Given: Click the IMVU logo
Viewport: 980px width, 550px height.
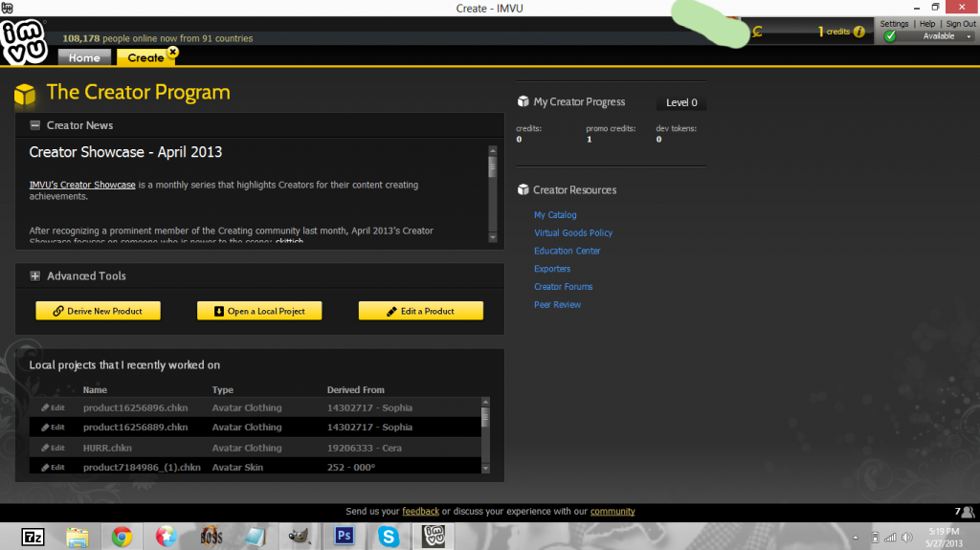Looking at the screenshot, I should [x=24, y=41].
